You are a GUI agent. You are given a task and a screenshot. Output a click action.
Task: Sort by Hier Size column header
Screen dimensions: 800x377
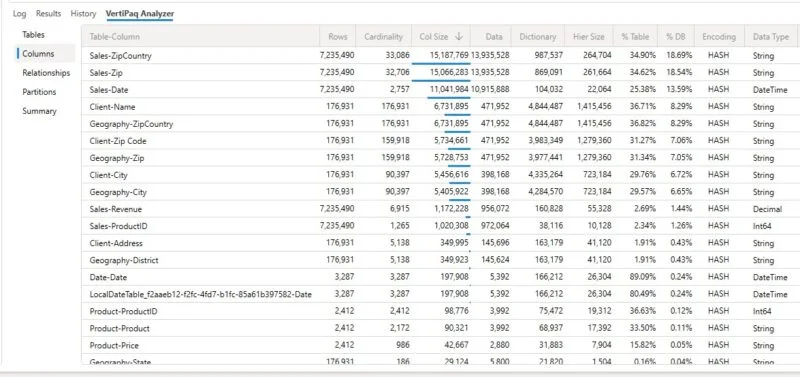(589, 37)
